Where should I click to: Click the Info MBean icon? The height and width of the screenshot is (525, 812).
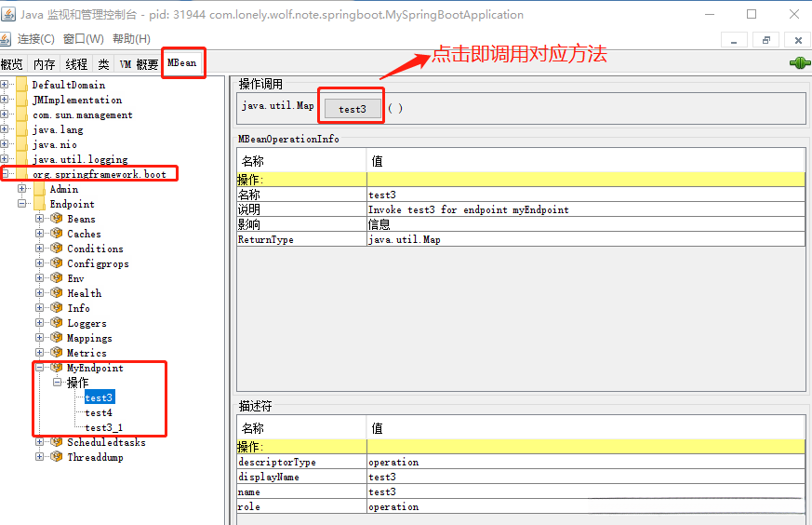(57, 308)
